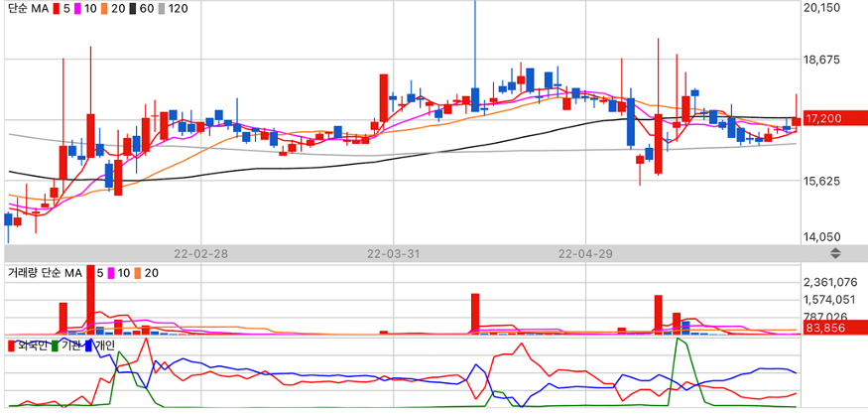Click the tallest red volume bar

(91, 299)
